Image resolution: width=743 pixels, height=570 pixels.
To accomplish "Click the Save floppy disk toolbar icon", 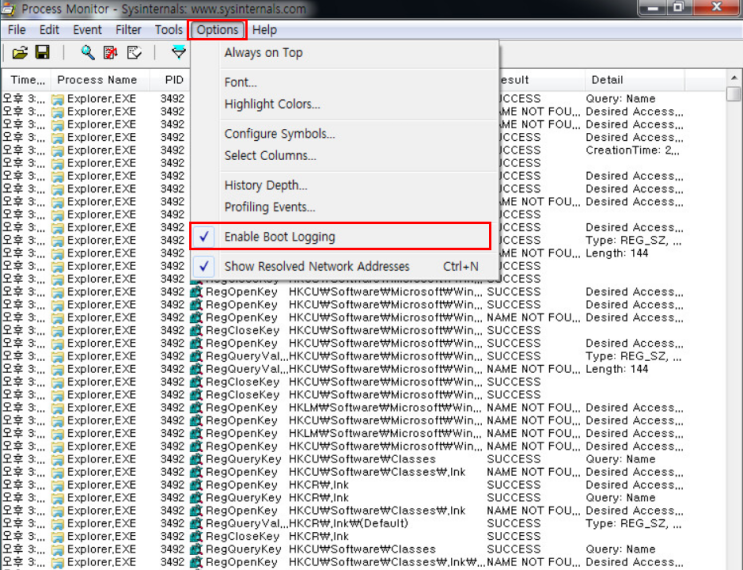I will [x=42, y=52].
